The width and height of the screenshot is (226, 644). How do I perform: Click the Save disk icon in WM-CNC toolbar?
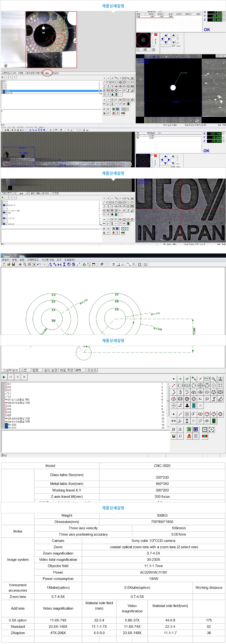[13, 264]
